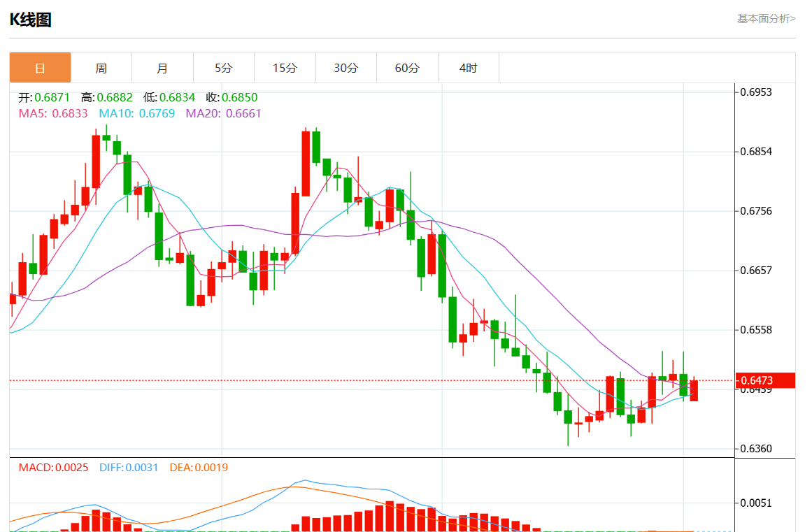
Task: Open the 5分 interval tab
Action: point(224,68)
